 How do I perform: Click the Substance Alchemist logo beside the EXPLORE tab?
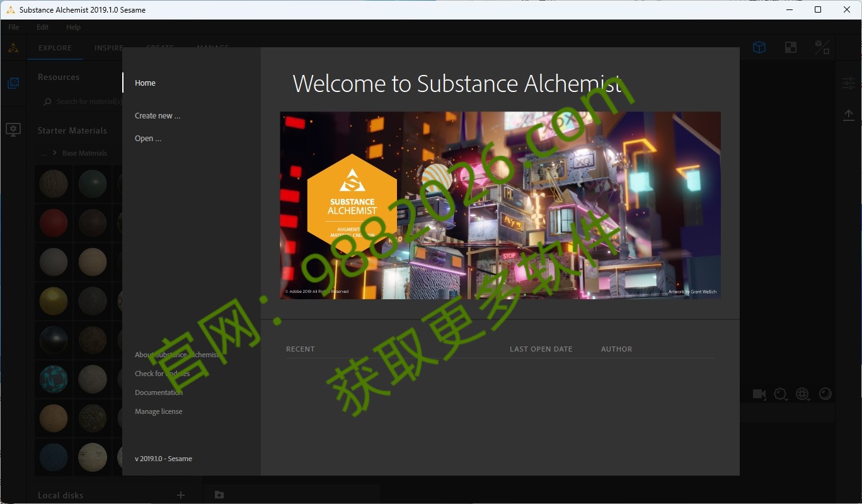[x=13, y=48]
